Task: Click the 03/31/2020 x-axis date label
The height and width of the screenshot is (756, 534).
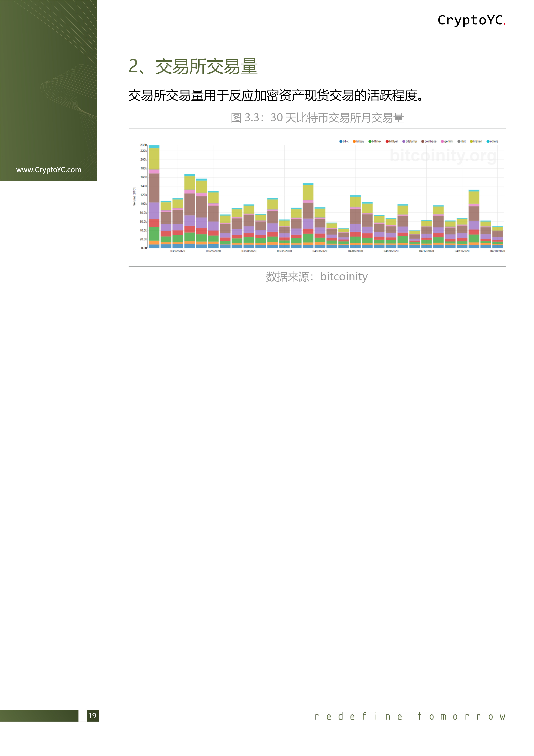Action: (x=284, y=251)
